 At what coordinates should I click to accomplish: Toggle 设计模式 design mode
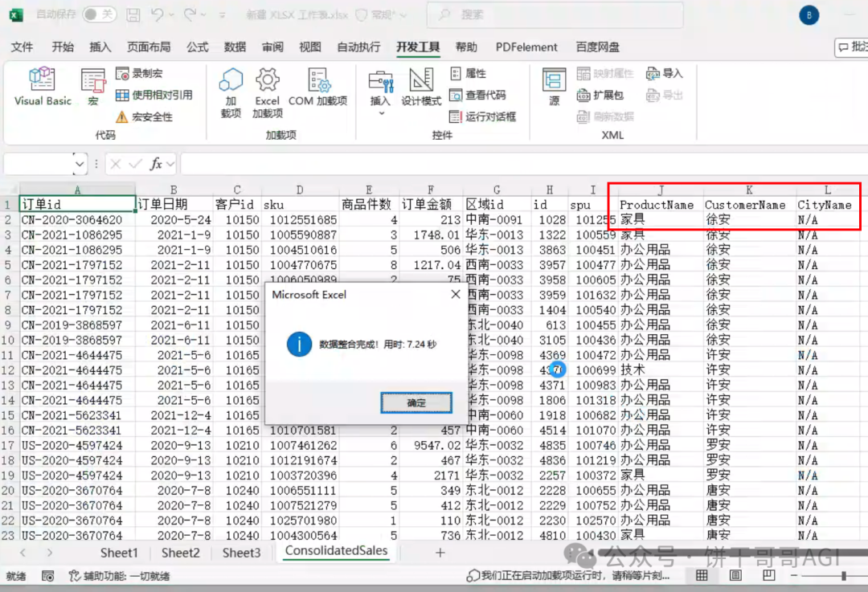click(x=421, y=86)
